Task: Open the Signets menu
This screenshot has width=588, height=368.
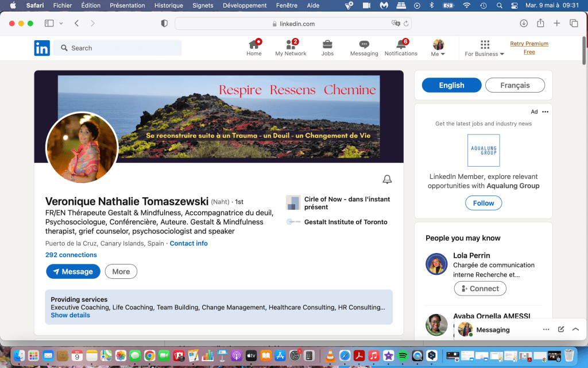Action: point(203,5)
